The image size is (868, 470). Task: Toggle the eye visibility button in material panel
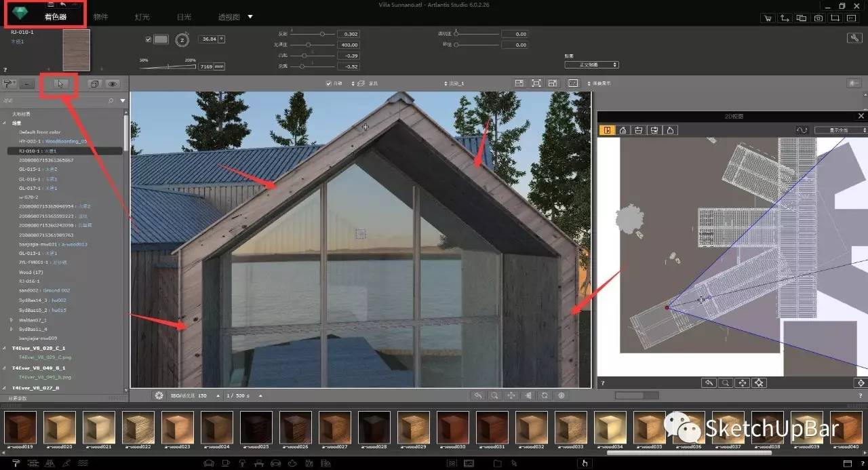[x=113, y=84]
